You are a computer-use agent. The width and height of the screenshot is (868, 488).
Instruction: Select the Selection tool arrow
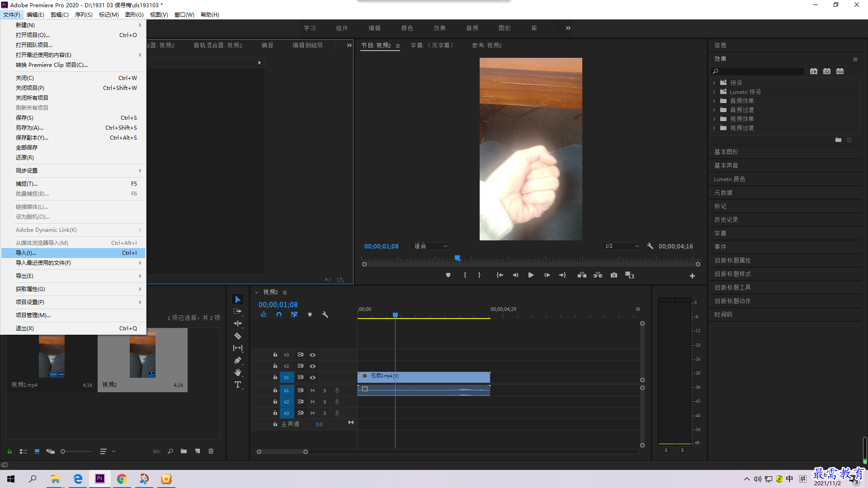coord(238,300)
